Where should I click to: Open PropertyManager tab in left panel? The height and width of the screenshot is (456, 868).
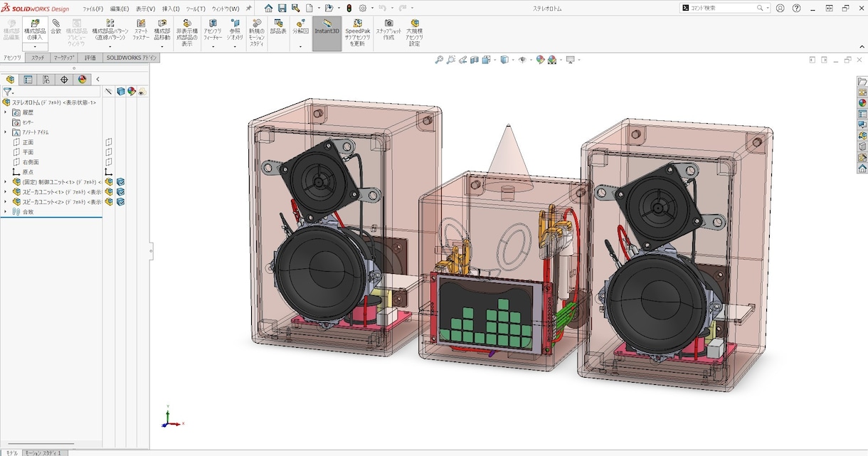[x=28, y=79]
